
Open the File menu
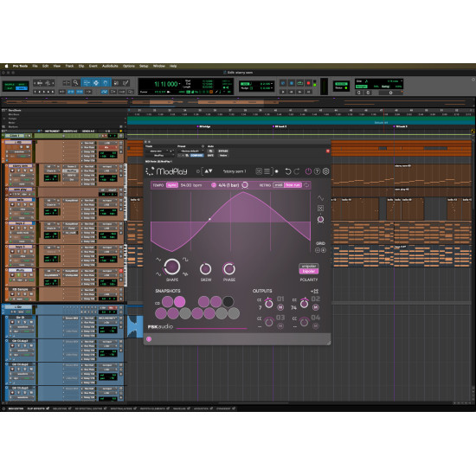pyautogui.click(x=35, y=66)
